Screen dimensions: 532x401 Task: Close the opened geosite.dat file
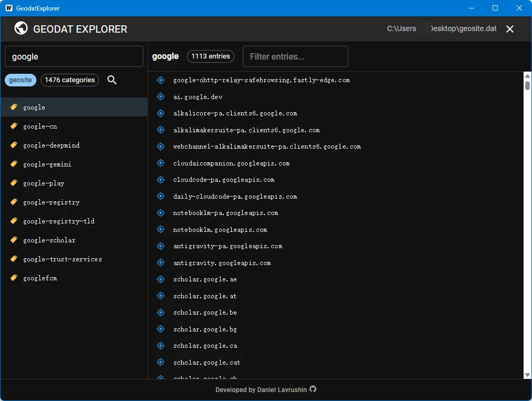pyautogui.click(x=509, y=29)
